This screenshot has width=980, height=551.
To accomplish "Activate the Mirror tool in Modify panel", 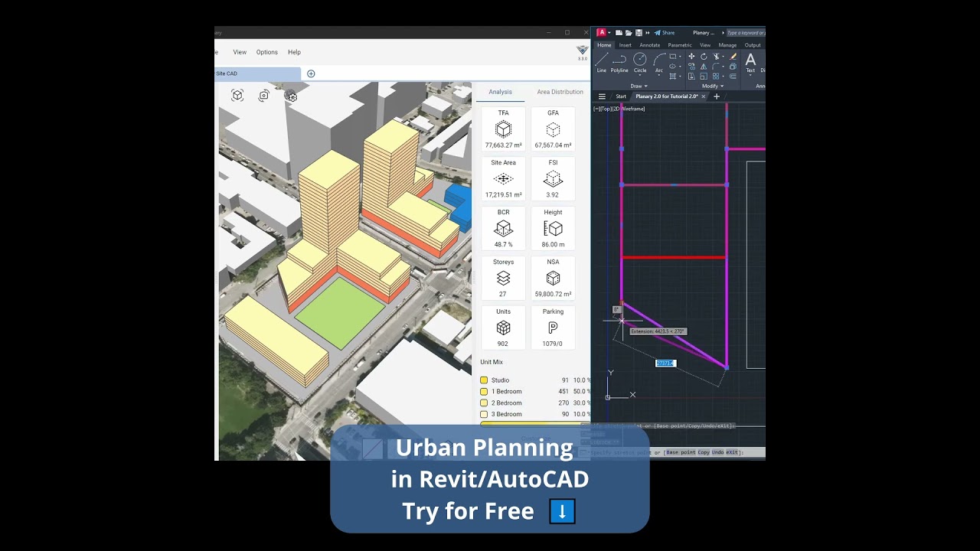I will pos(704,67).
